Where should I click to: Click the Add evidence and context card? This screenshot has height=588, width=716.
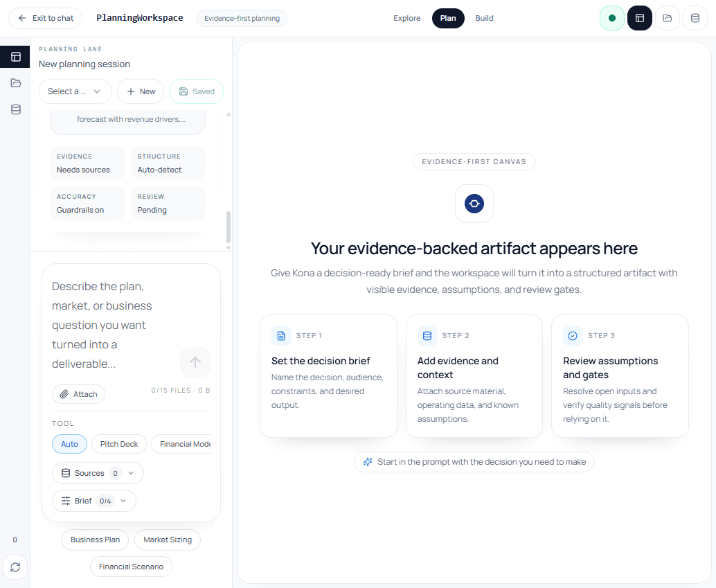(x=474, y=376)
